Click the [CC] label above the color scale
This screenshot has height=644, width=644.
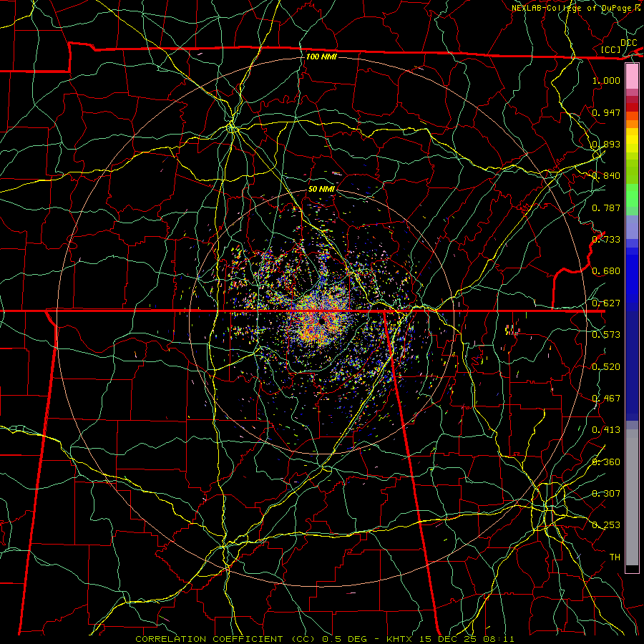(x=611, y=49)
